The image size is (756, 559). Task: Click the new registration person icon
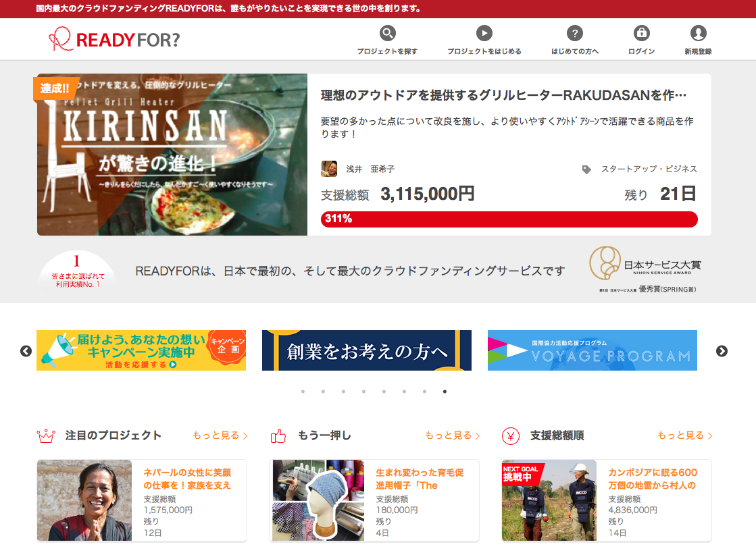coord(698,33)
